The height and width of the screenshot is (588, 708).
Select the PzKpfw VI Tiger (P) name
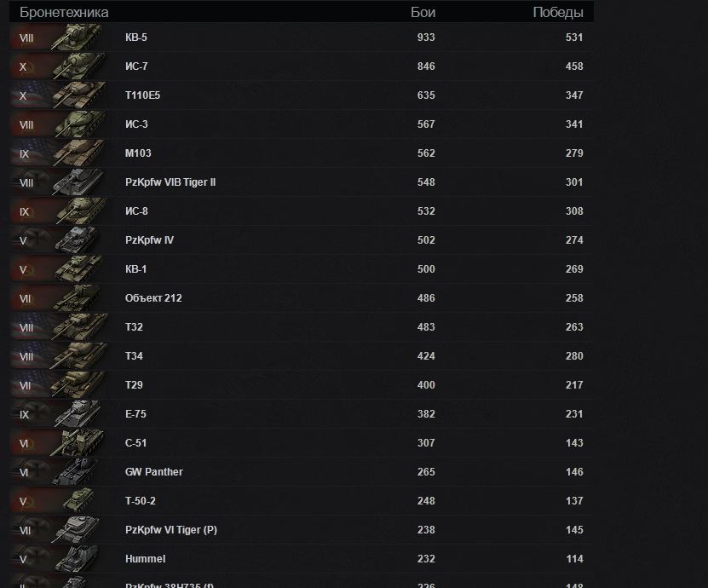click(x=171, y=530)
